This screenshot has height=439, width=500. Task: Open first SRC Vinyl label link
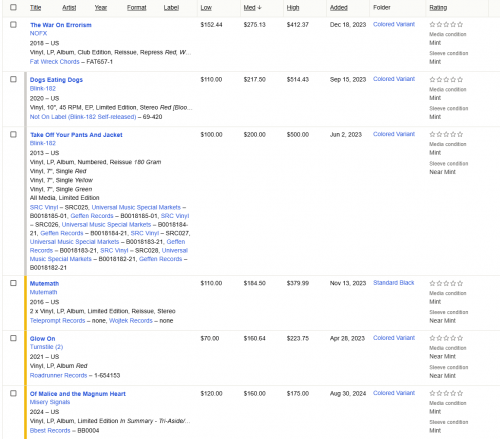tap(44, 207)
